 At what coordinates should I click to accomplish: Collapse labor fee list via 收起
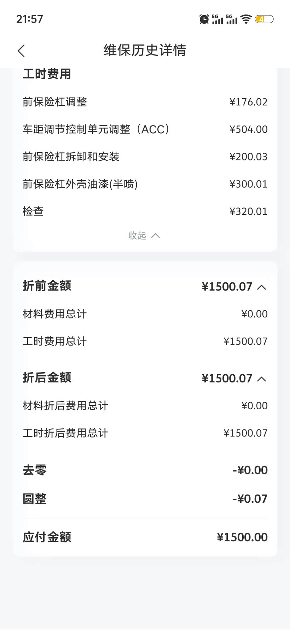point(144,235)
